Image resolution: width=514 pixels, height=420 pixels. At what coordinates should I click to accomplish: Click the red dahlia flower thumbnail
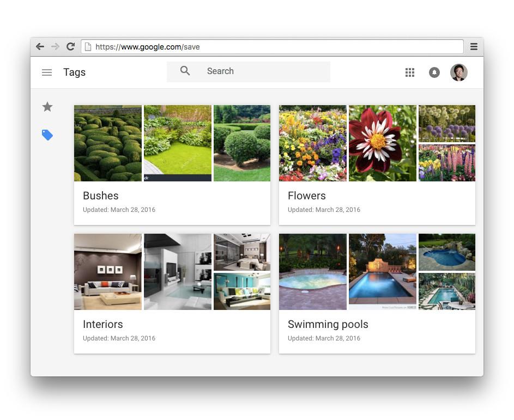click(x=382, y=143)
